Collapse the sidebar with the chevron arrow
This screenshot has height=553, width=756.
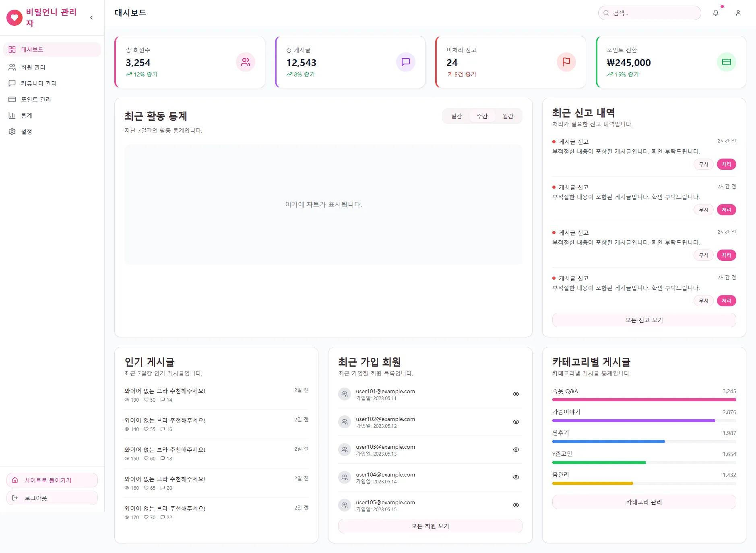pos(91,18)
